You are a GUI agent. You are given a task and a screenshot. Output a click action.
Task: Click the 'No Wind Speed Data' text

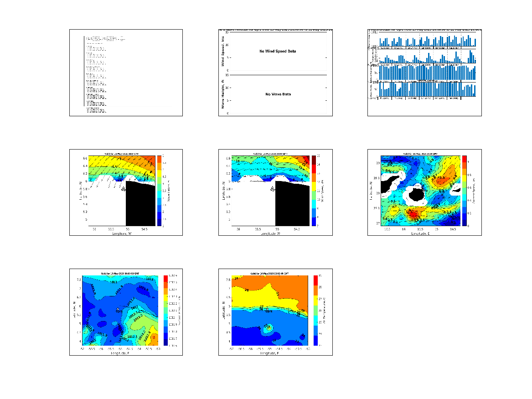[x=278, y=51]
